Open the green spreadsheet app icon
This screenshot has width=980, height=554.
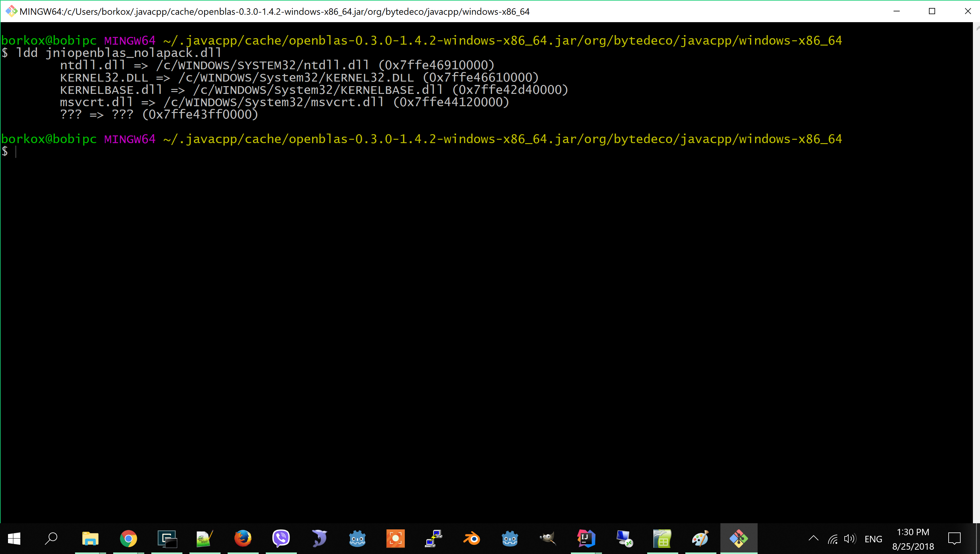pyautogui.click(x=662, y=538)
